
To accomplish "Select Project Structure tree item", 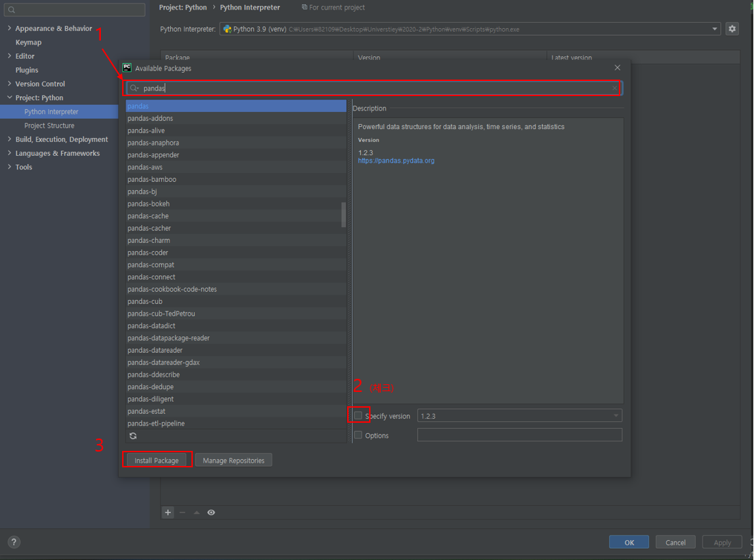I will click(49, 126).
